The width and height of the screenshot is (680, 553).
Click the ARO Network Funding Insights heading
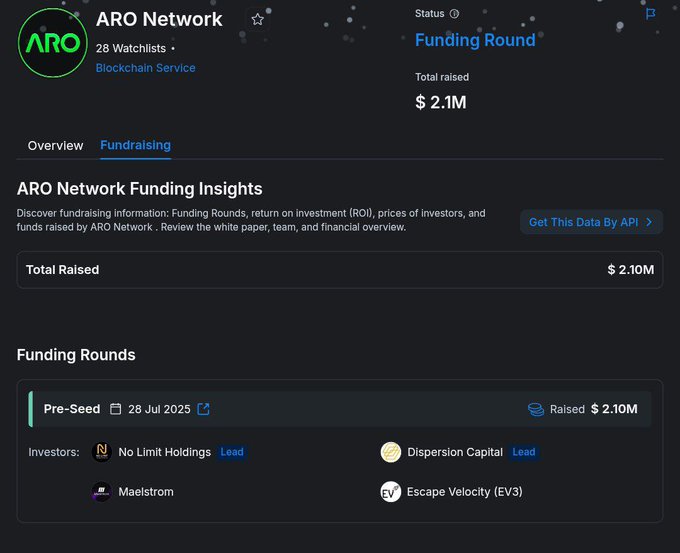pos(140,189)
